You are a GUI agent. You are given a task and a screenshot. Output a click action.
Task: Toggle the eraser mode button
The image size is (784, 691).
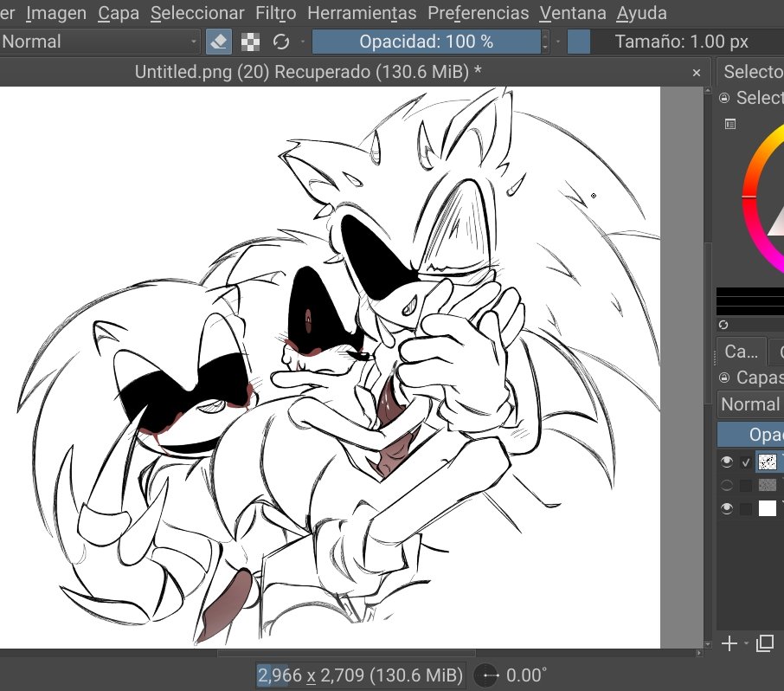[x=219, y=42]
